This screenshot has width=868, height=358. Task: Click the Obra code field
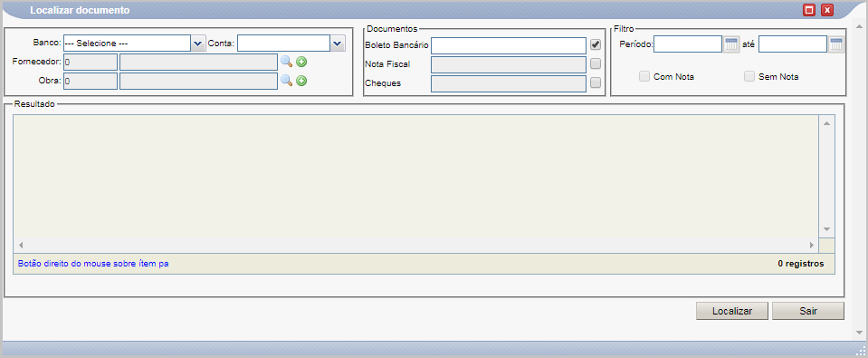[x=91, y=81]
